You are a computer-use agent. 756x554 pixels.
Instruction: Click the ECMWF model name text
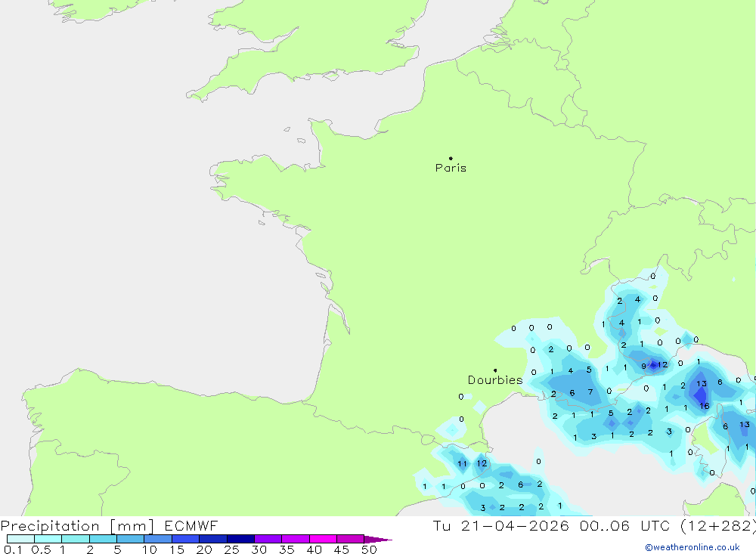click(x=191, y=525)
